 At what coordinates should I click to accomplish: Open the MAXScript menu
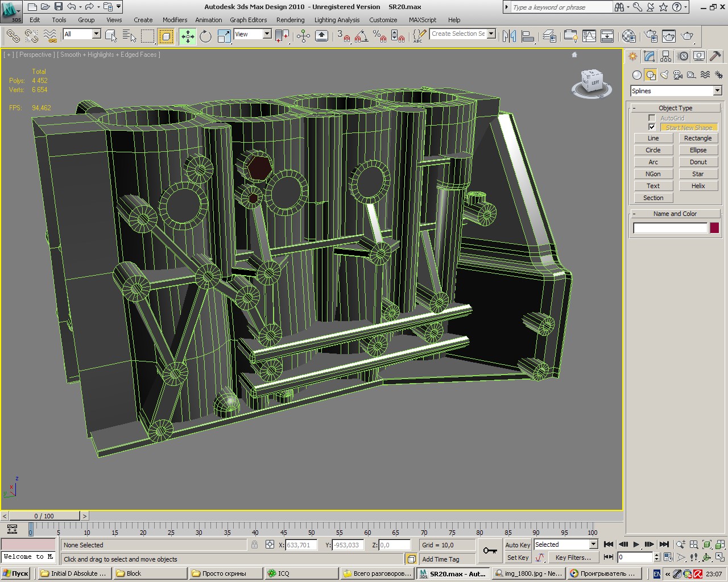pos(423,20)
